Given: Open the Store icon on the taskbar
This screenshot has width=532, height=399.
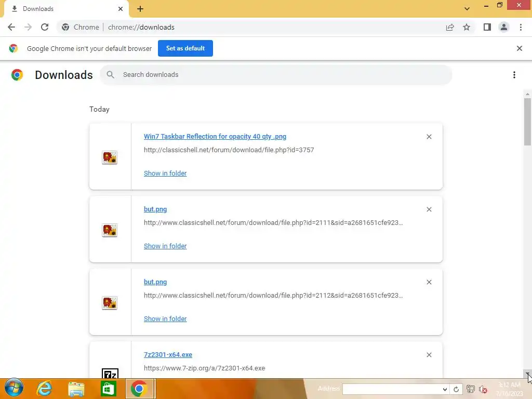Looking at the screenshot, I should tap(108, 389).
